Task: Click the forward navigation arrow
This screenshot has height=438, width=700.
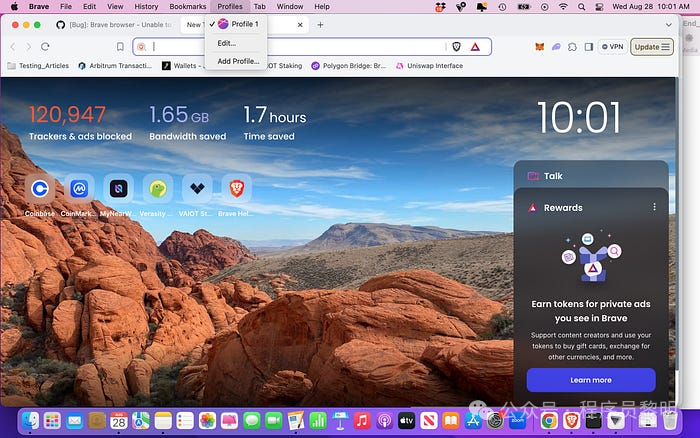Action: (29, 46)
